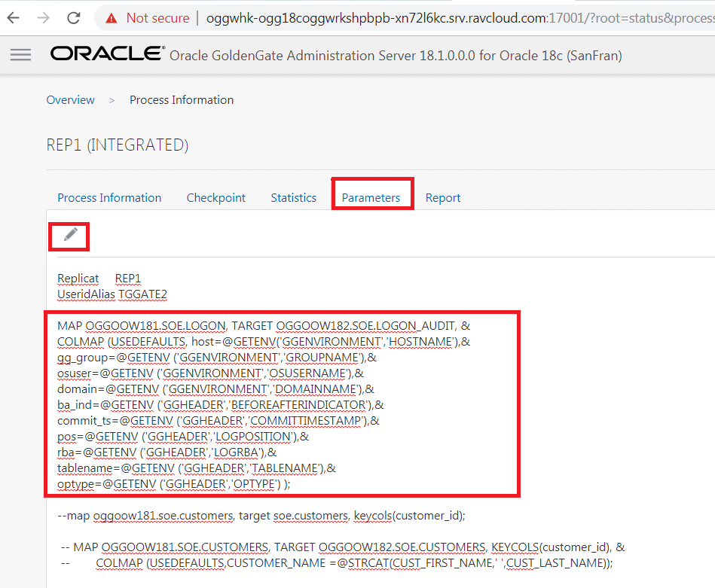
Task: Click the Not secure warning triangle icon
Action: click(x=112, y=18)
